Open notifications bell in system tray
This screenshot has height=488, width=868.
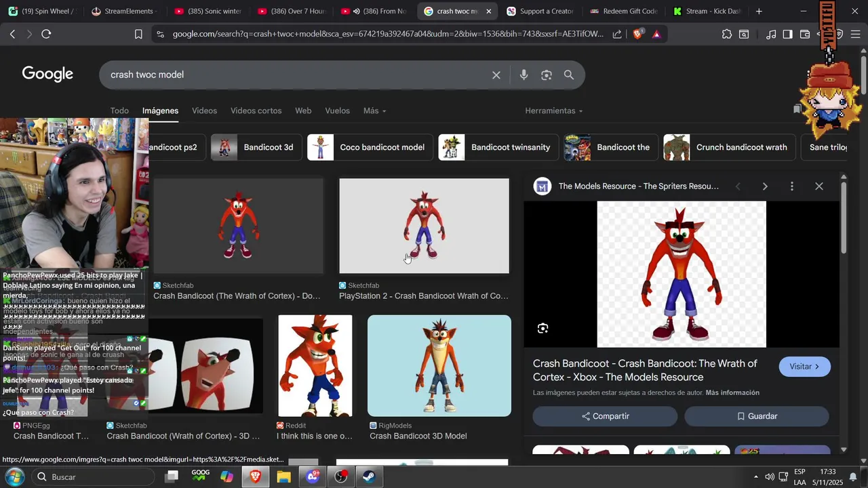point(853,477)
